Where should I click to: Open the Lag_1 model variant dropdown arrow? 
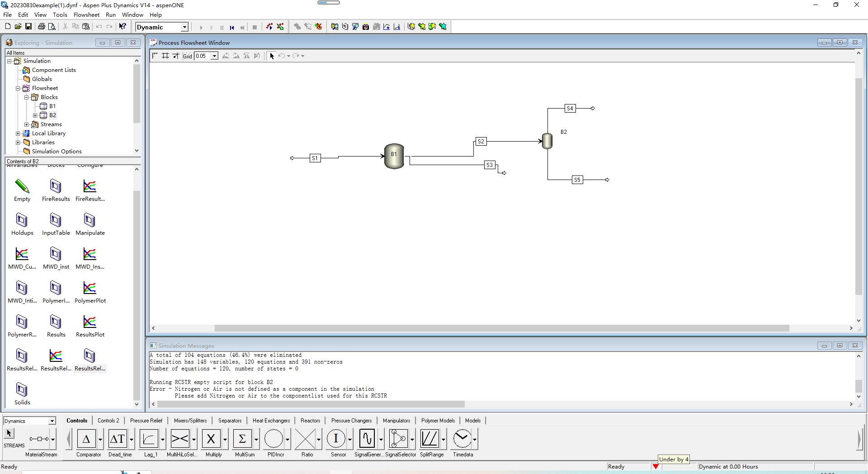point(163,440)
